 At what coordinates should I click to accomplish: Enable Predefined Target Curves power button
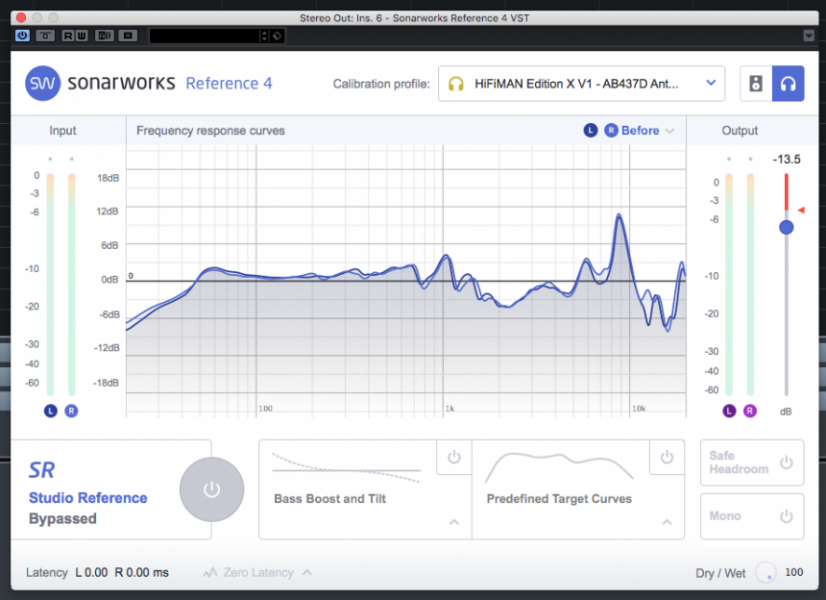(667, 457)
